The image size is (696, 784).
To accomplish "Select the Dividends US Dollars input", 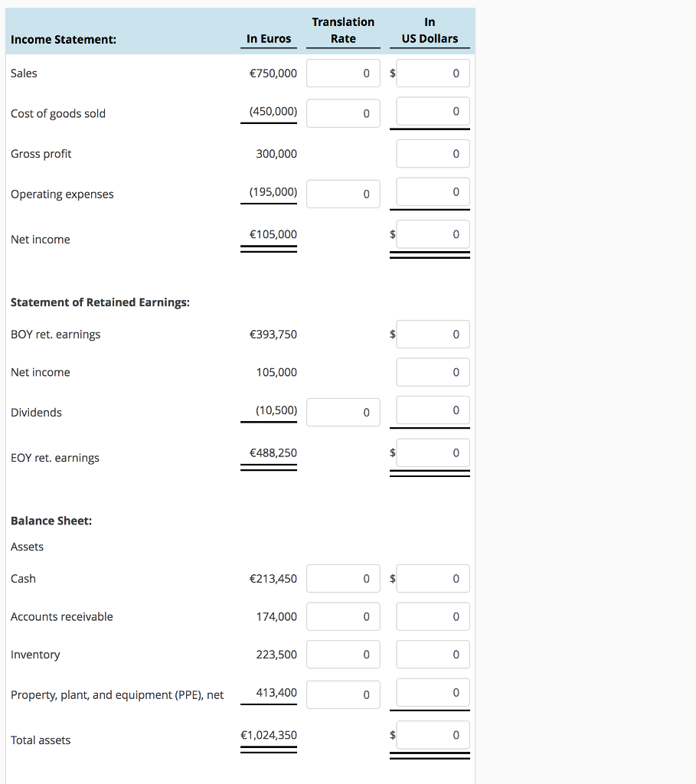I will [x=433, y=410].
